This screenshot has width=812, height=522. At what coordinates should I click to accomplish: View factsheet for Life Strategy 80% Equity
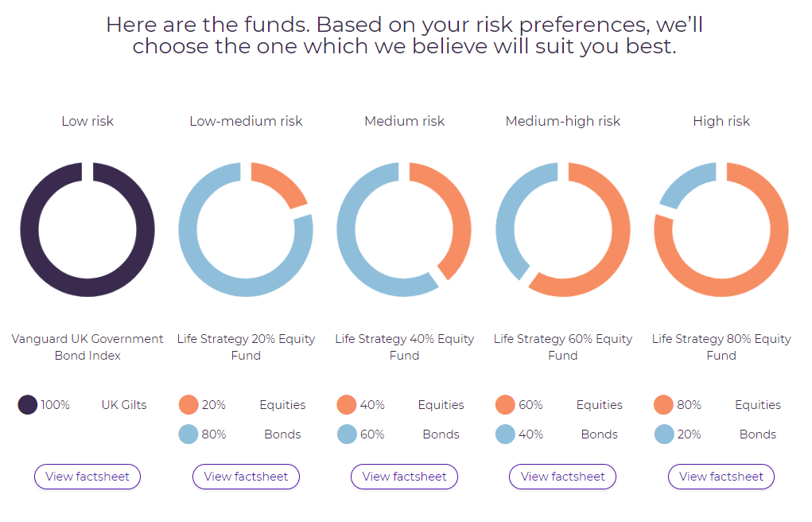tap(721, 477)
